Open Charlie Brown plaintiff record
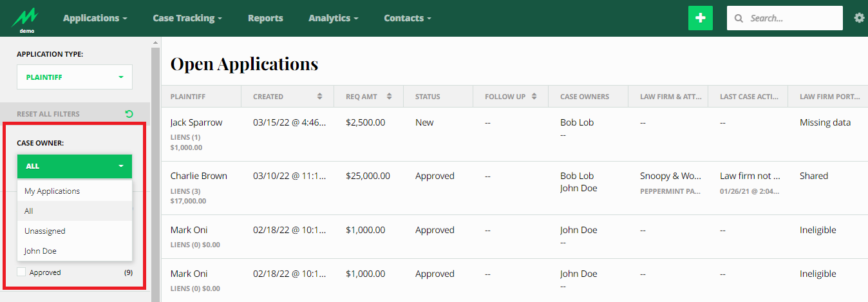 [x=198, y=176]
